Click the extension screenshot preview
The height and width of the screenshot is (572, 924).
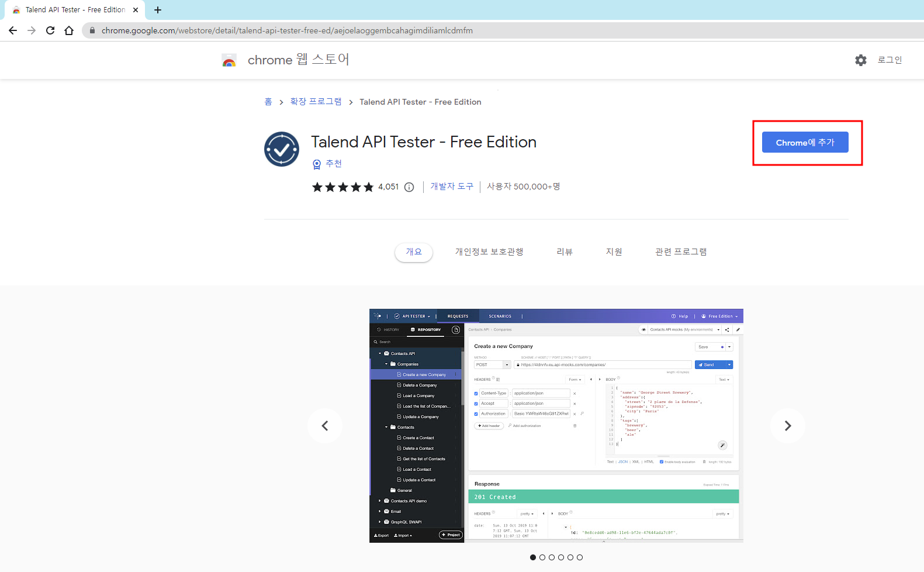pos(556,426)
